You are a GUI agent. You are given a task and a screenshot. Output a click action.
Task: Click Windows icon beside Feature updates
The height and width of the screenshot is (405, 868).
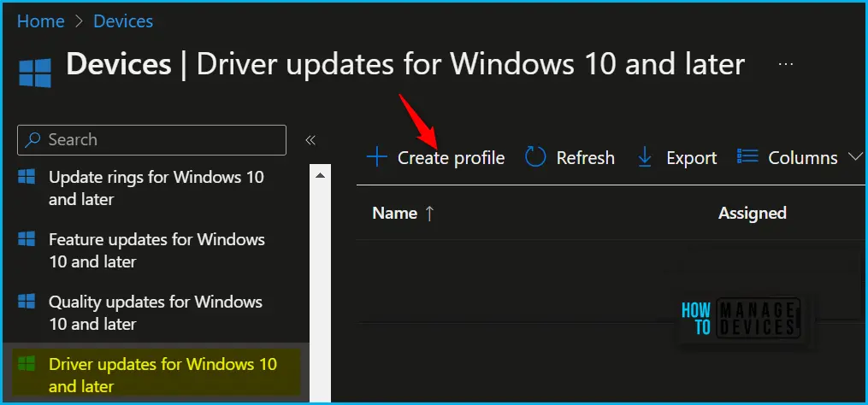coord(27,239)
